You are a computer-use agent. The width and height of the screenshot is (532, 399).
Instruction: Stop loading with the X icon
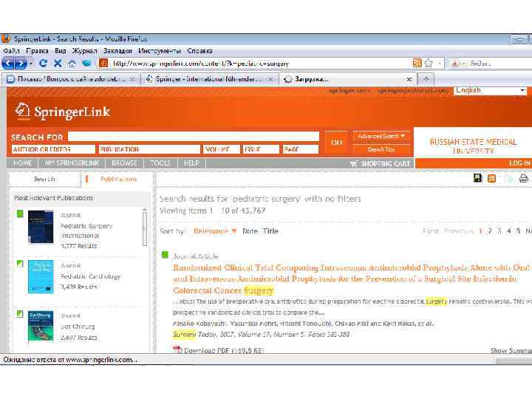(x=58, y=63)
